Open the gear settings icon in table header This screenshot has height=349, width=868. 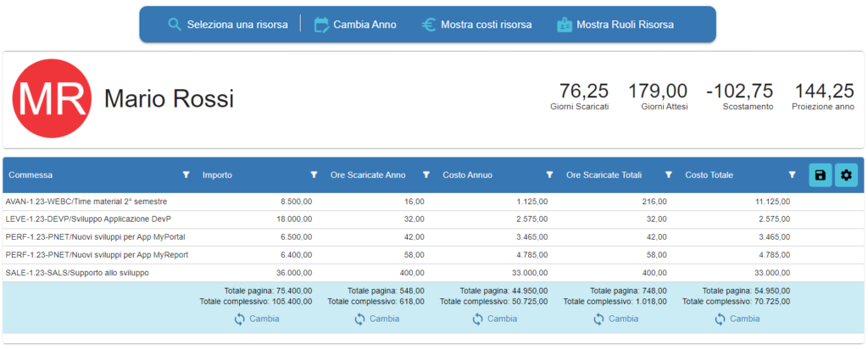(x=847, y=175)
